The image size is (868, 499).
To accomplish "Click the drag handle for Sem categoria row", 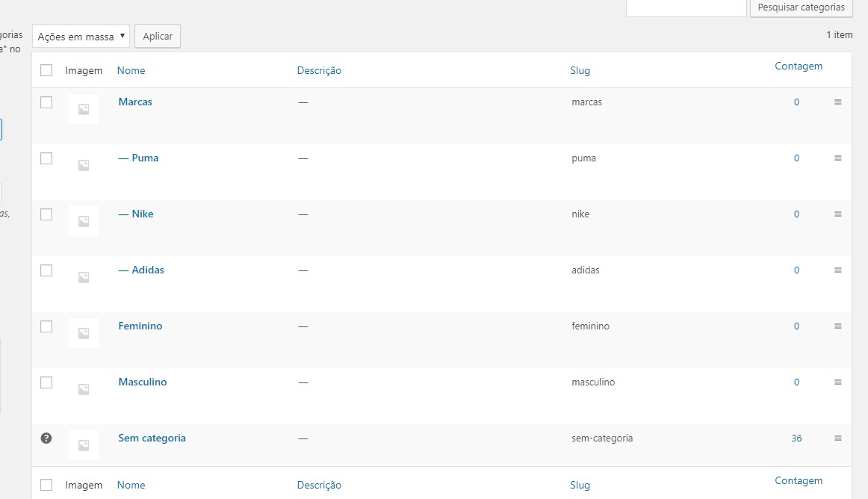I will [837, 438].
